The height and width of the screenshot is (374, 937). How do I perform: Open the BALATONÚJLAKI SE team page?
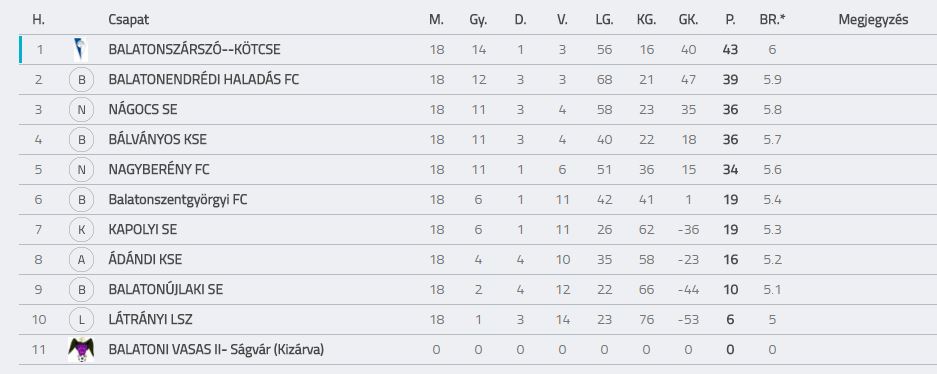(166, 290)
